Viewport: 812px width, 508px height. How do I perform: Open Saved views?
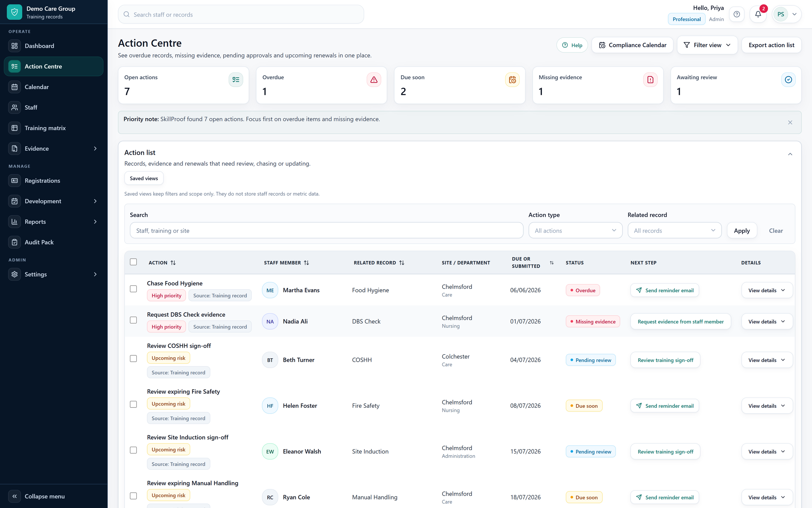tap(144, 178)
